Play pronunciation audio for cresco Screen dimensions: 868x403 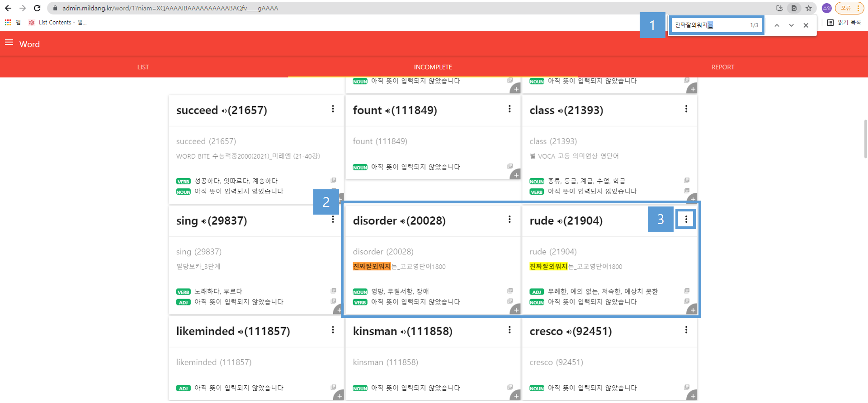point(569,332)
